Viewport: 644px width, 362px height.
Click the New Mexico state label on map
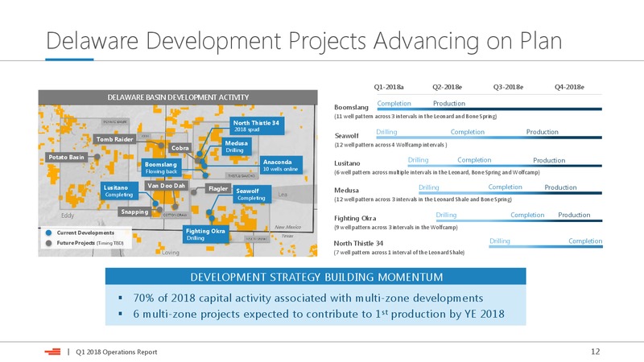[288, 227]
